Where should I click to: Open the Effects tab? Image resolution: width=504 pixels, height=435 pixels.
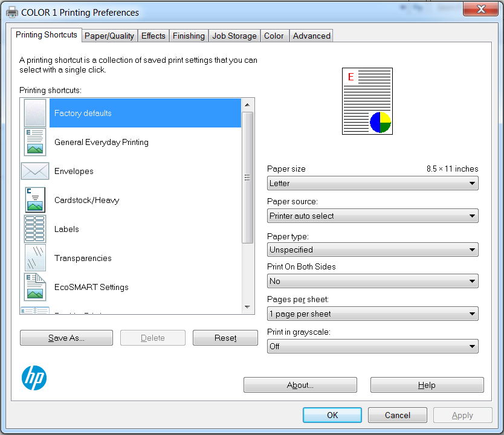153,36
